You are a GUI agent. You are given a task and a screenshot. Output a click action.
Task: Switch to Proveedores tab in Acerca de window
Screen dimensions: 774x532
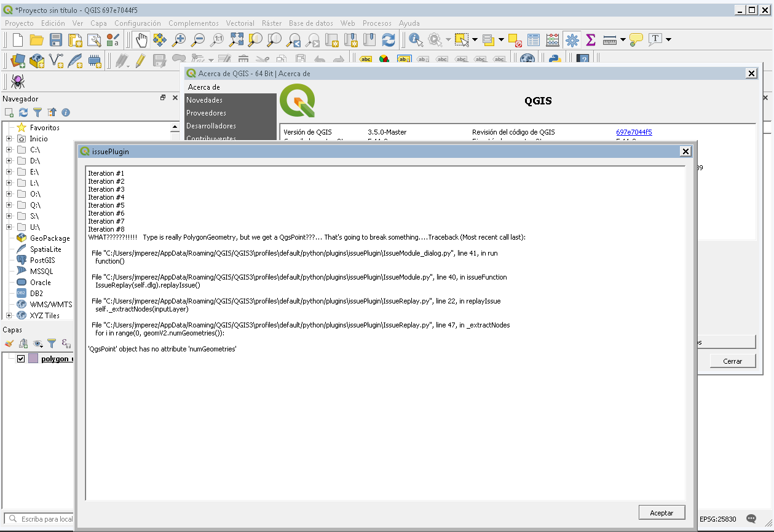point(230,113)
